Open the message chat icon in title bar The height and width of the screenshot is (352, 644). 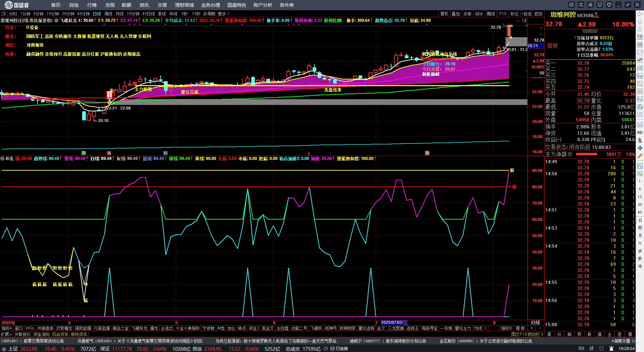pyautogui.click(x=572, y=5)
